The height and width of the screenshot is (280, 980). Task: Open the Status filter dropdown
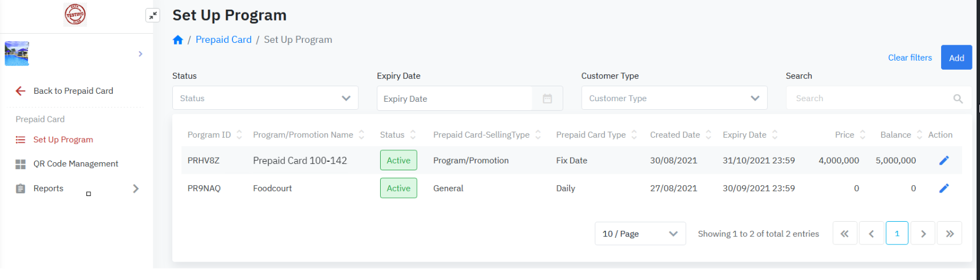265,98
